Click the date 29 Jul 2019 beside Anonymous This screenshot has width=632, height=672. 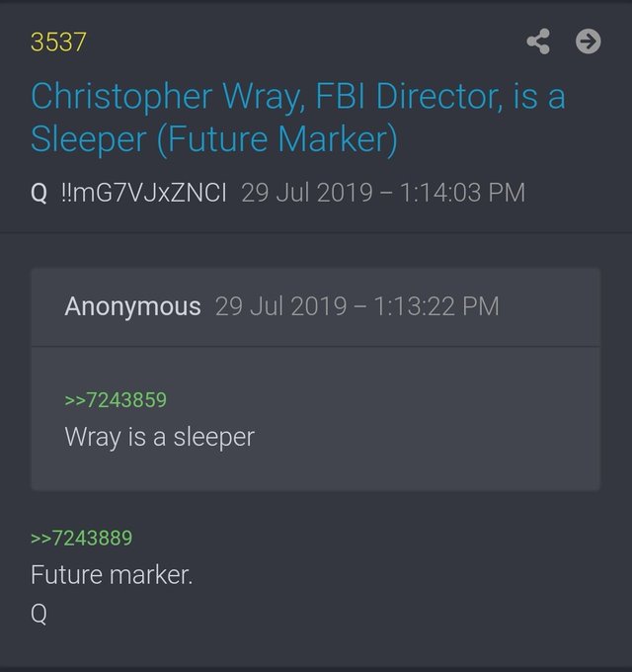280,306
